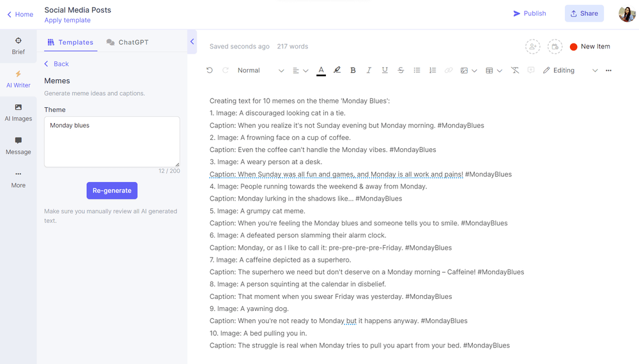The width and height of the screenshot is (639, 364).
Task: Click the clear formatting icon
Action: 515,70
